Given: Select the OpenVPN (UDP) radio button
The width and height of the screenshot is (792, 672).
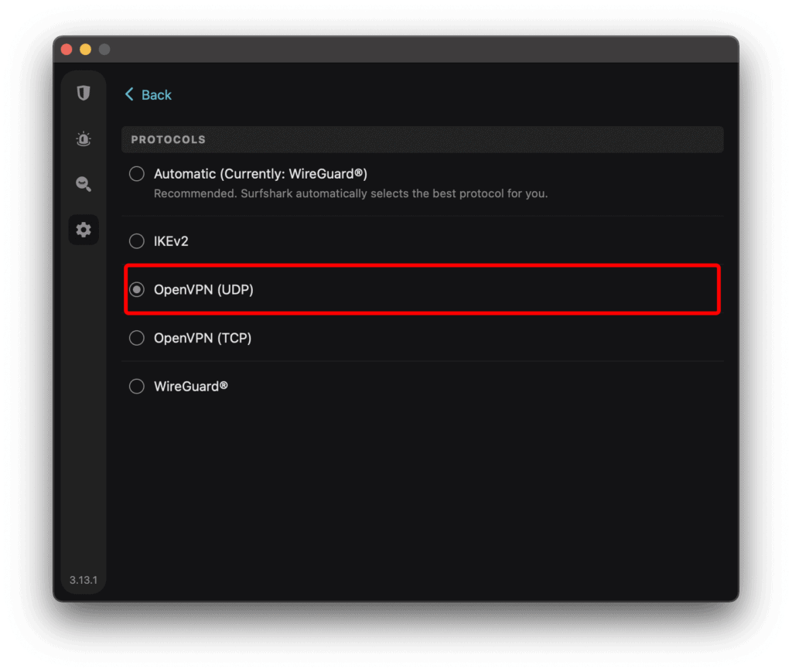Looking at the screenshot, I should 136,290.
